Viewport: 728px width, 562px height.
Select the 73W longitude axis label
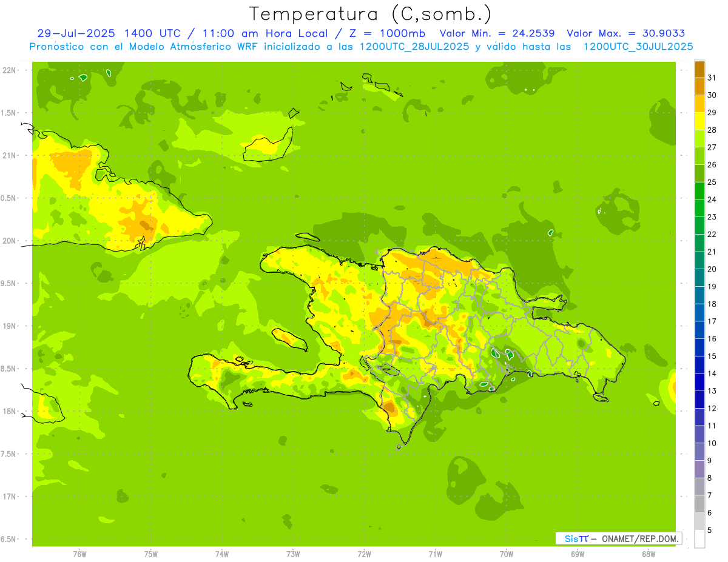pos(293,555)
